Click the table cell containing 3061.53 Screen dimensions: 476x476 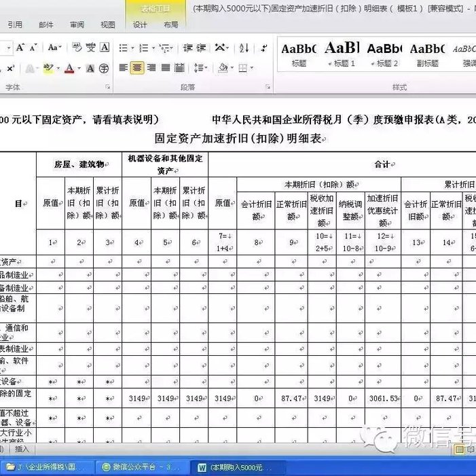point(383,399)
